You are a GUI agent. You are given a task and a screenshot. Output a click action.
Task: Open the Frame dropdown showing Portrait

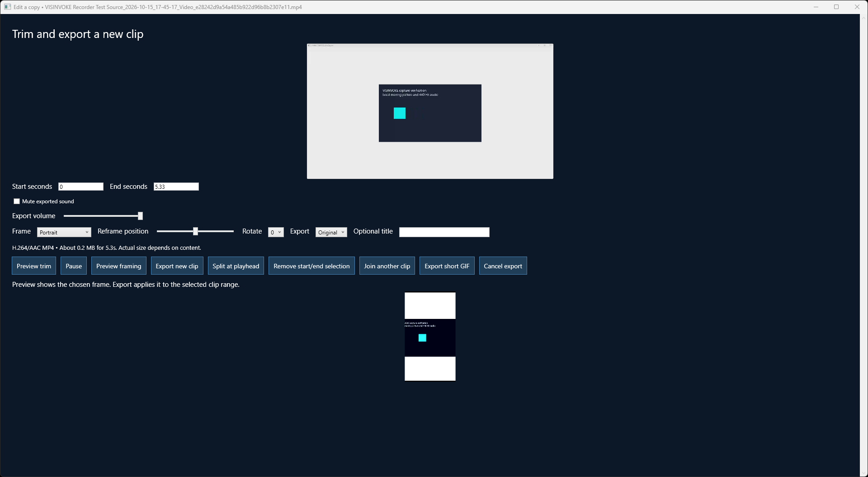pos(64,232)
